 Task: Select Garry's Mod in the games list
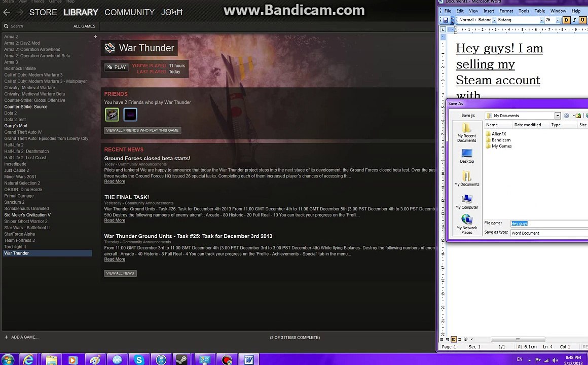(16, 126)
